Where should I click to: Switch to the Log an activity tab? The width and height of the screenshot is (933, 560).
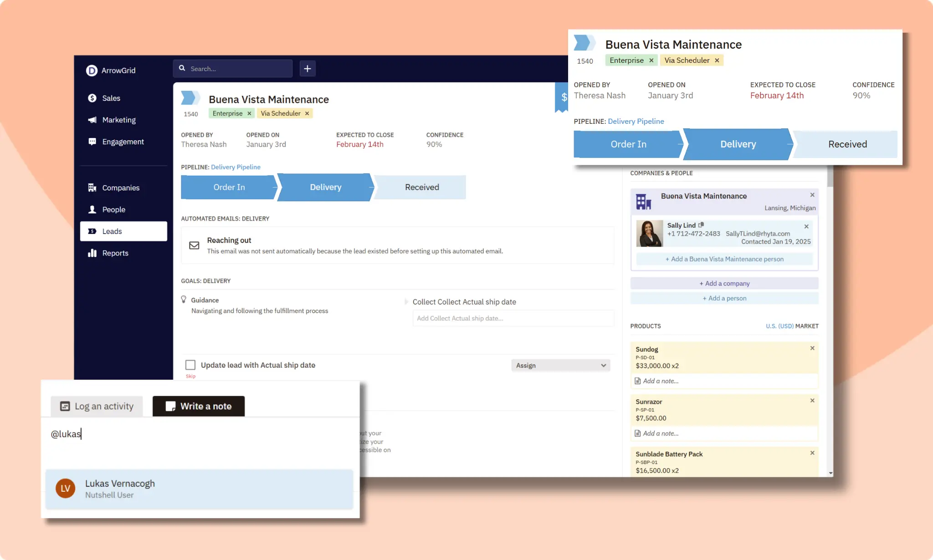tap(96, 406)
